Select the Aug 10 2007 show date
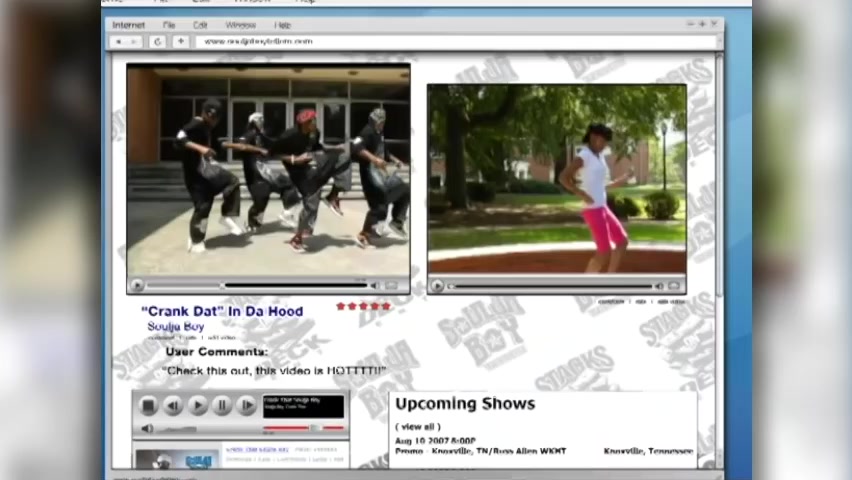This screenshot has width=852, height=480. click(435, 440)
